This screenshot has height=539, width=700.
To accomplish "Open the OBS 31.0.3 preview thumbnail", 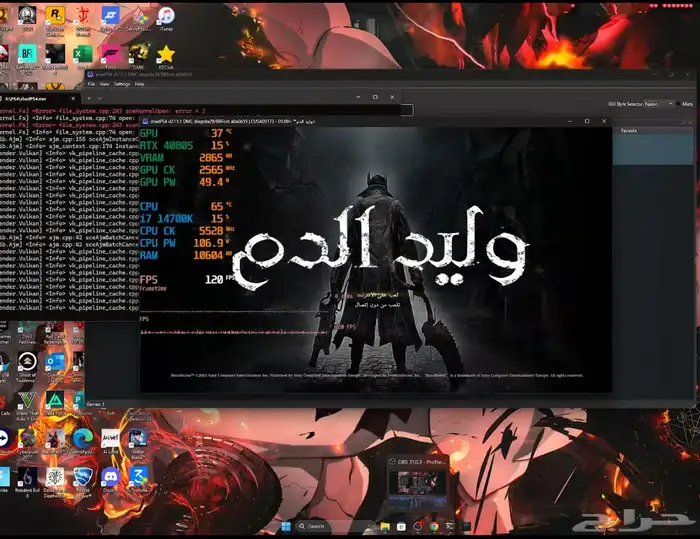I will 417,484.
